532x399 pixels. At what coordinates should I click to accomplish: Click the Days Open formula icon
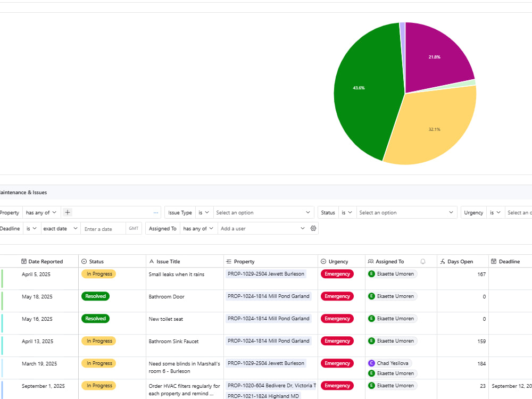click(443, 261)
